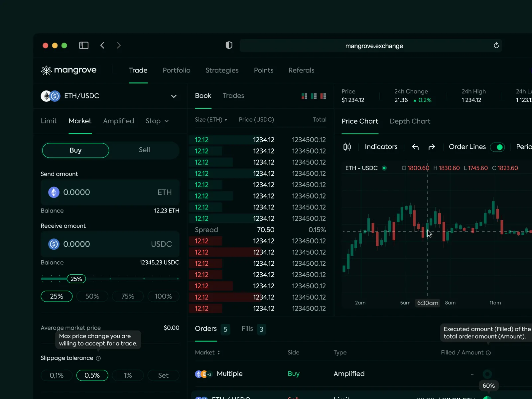Click the USDC icon in Receive amount

(x=54, y=244)
